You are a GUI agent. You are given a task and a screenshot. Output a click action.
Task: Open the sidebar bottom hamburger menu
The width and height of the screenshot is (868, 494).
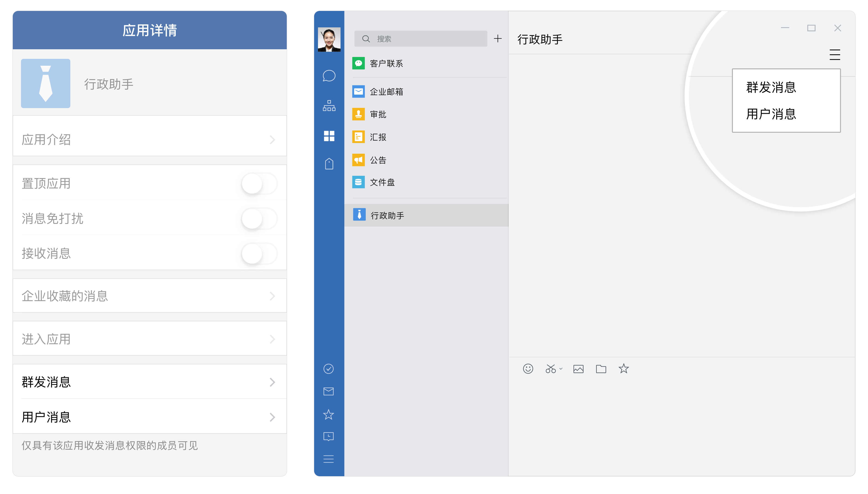[x=328, y=459]
